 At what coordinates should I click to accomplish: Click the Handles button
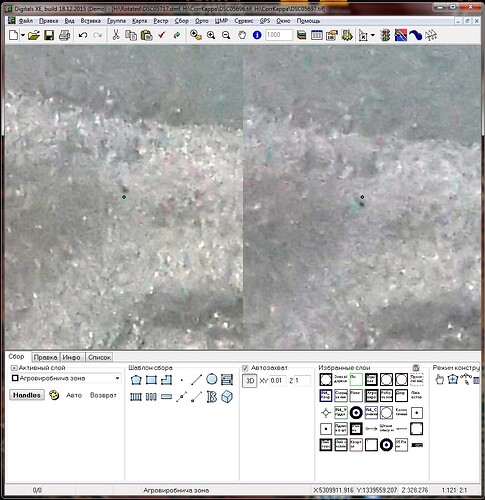pyautogui.click(x=27, y=395)
